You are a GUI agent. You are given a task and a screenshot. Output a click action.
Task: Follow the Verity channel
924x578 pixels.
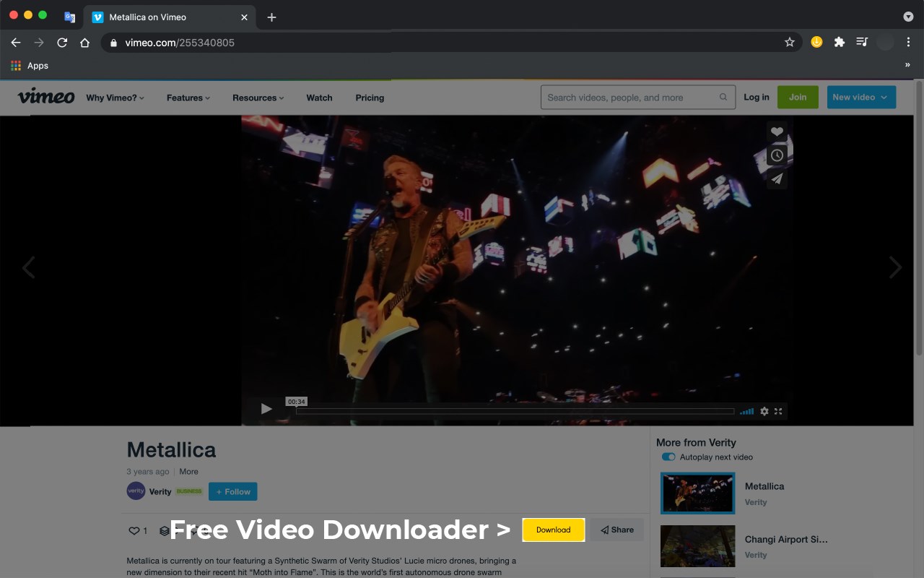coord(233,491)
